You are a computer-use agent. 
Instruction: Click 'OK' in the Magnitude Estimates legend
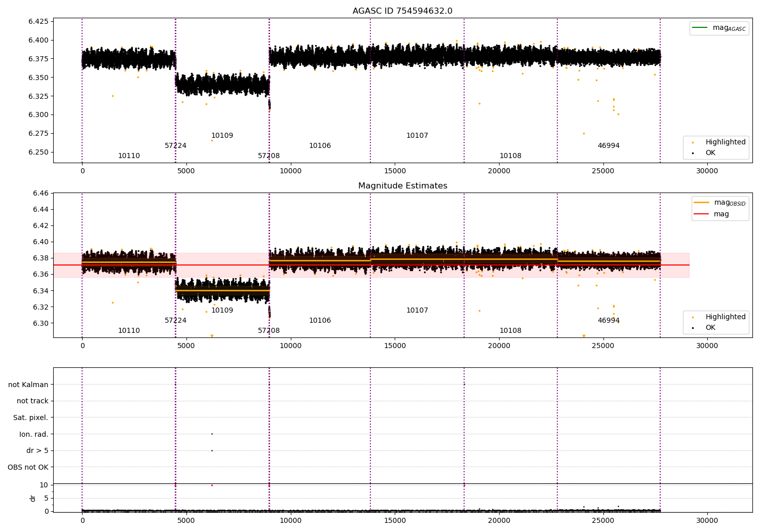pyautogui.click(x=710, y=328)
